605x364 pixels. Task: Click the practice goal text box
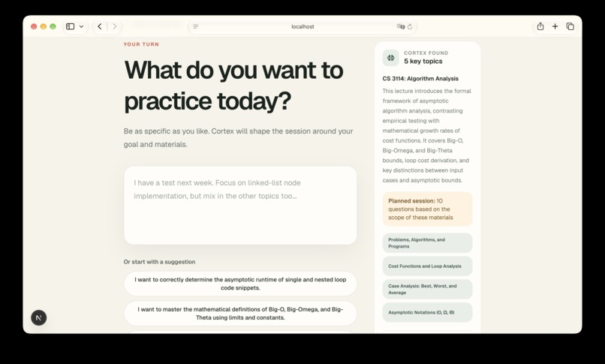click(240, 205)
